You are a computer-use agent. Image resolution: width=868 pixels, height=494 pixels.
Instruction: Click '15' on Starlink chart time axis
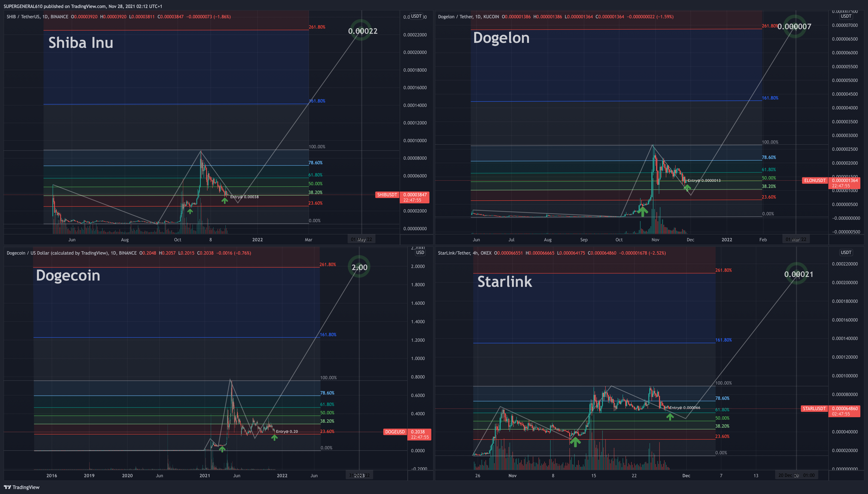594,476
